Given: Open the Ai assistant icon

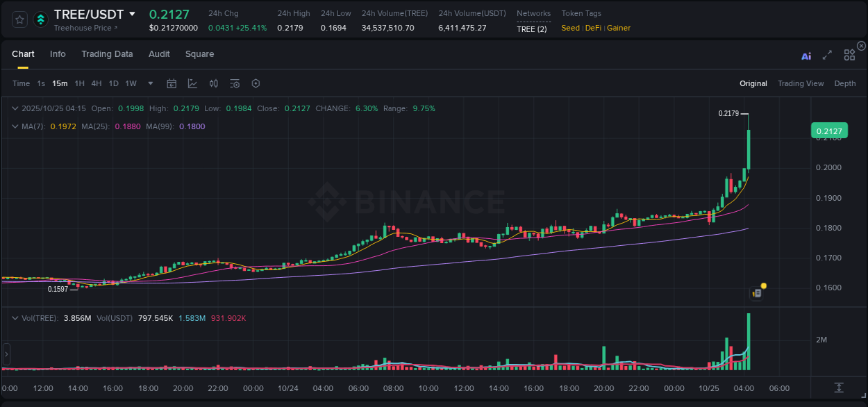Looking at the screenshot, I should point(806,56).
